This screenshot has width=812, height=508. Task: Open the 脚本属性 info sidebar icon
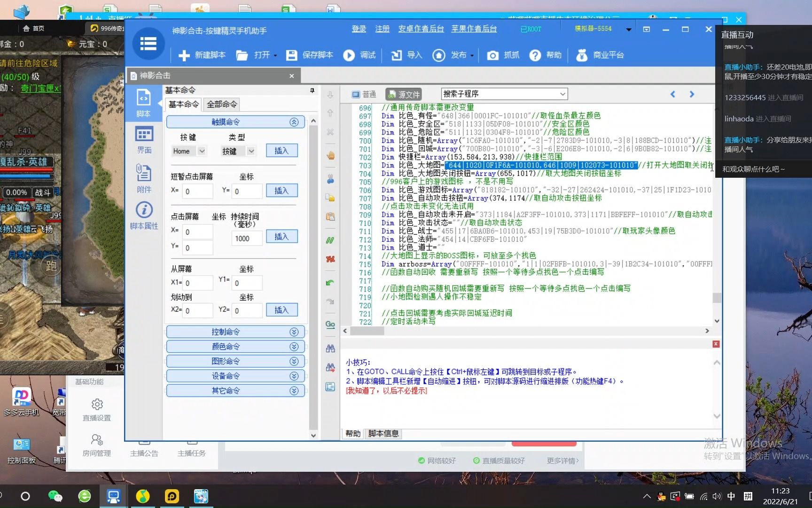tap(144, 215)
